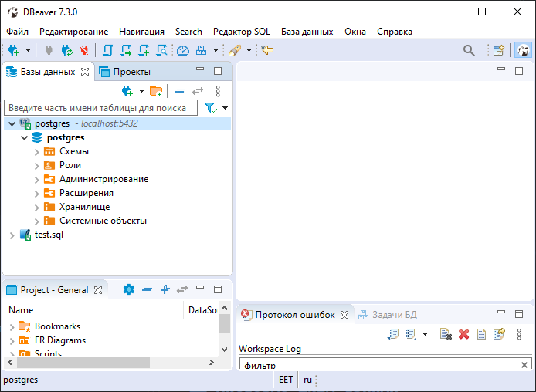
Task: Expand the Bookmarks folder
Action: coord(12,326)
